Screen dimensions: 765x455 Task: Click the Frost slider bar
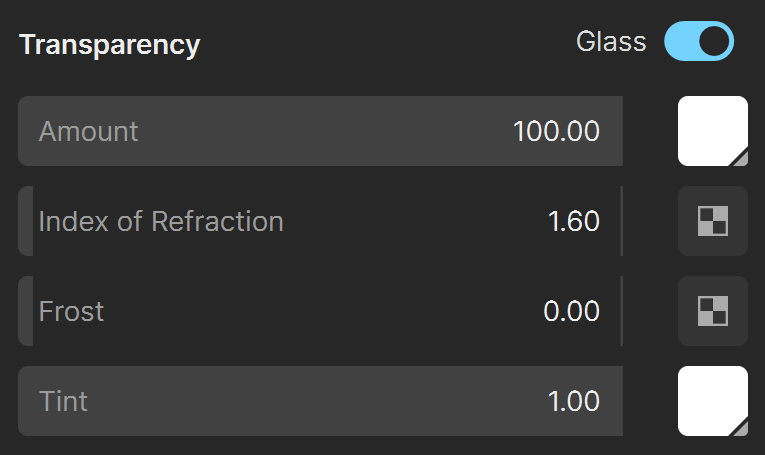321,311
